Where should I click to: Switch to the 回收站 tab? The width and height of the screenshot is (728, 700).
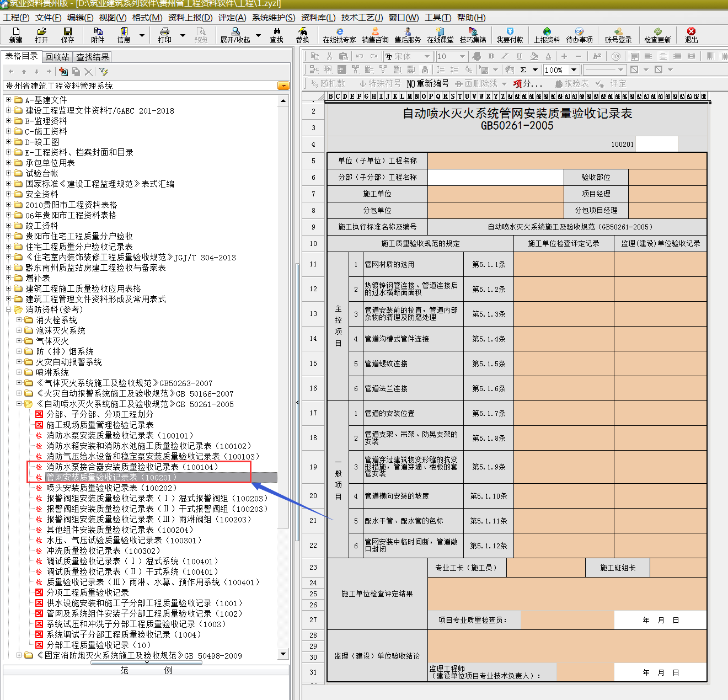coord(57,57)
